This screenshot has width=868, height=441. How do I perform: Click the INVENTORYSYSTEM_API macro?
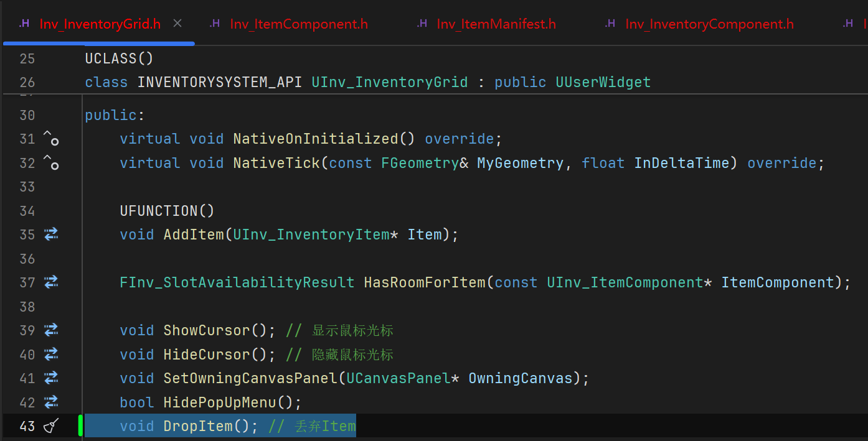tap(220, 82)
